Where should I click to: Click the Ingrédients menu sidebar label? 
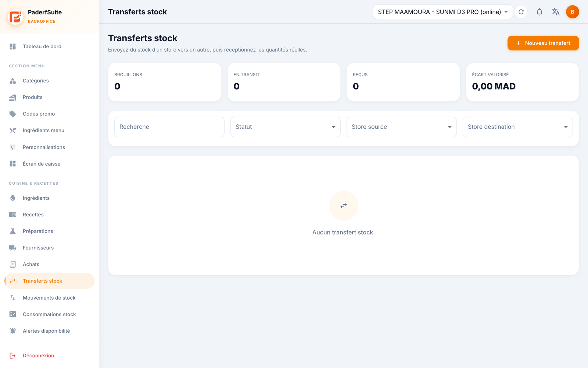pyautogui.click(x=43, y=130)
